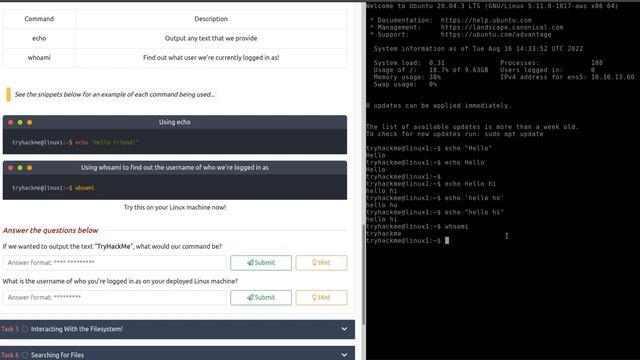The width and height of the screenshot is (640, 360).
Task: Click the lightbulb icon on second Hint
Action: [314, 297]
